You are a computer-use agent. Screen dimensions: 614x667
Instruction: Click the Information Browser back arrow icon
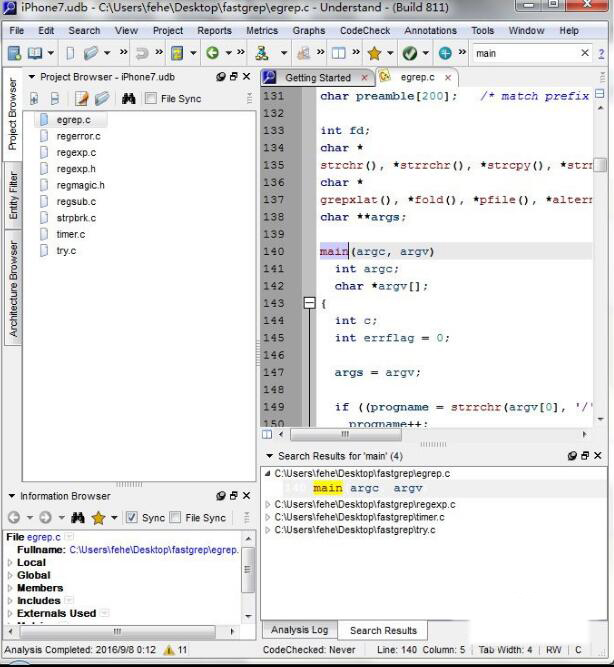[14, 518]
